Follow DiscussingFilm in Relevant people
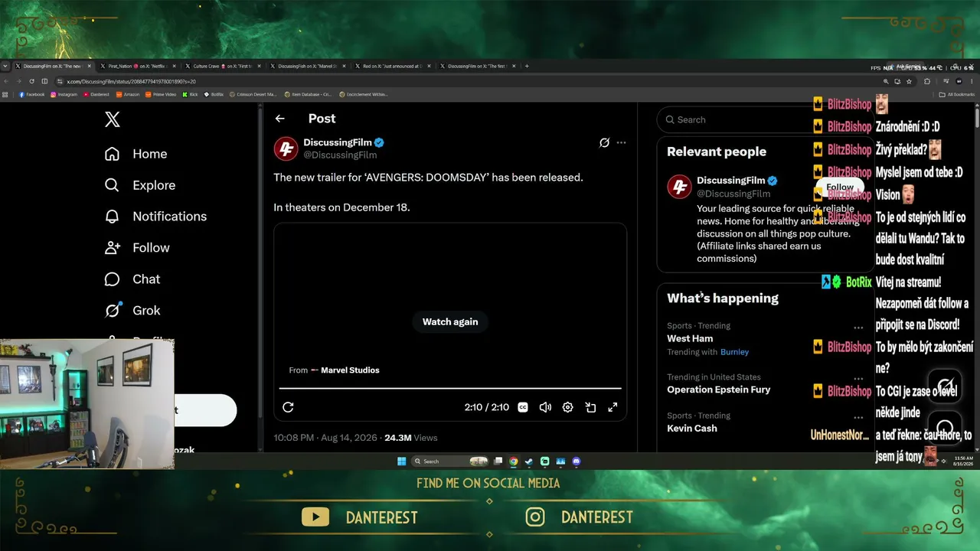 click(840, 187)
